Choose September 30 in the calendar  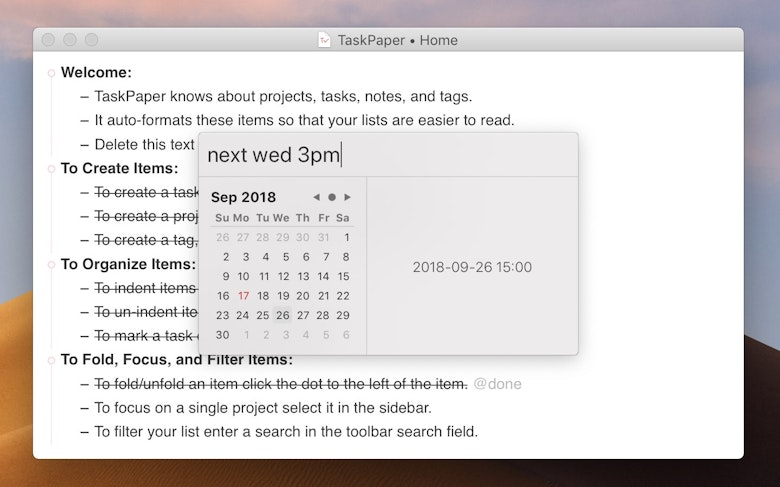222,335
